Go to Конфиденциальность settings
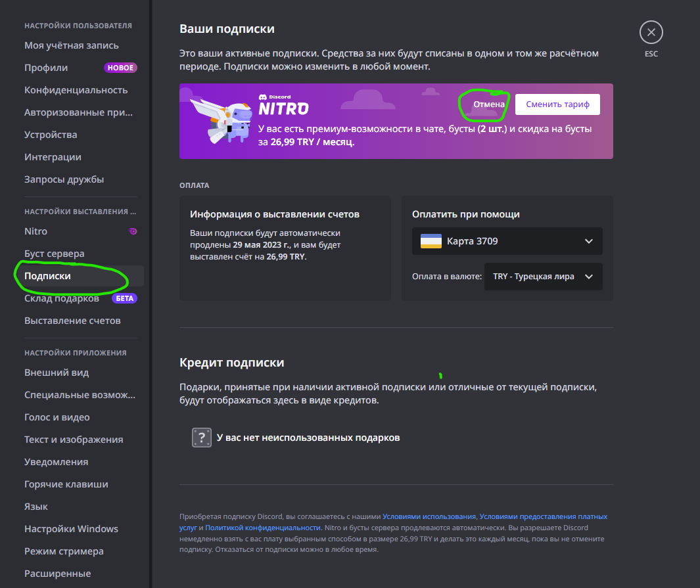The width and height of the screenshot is (700, 588). (76, 90)
